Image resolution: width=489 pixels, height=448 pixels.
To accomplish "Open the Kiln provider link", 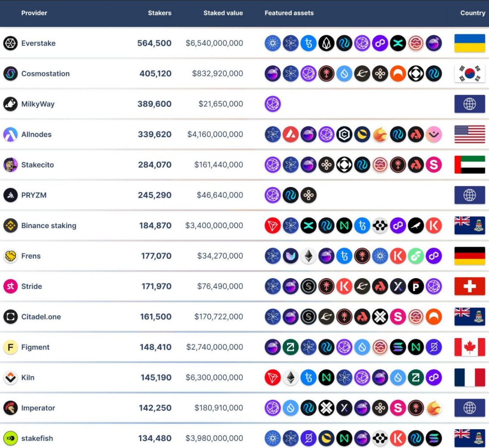I will pyautogui.click(x=28, y=377).
